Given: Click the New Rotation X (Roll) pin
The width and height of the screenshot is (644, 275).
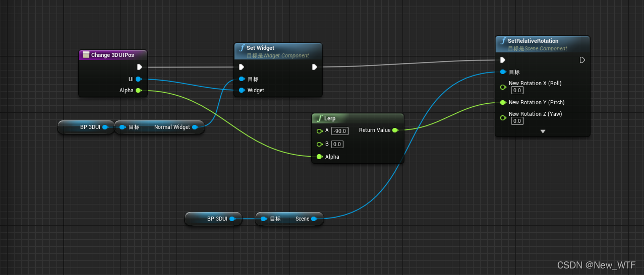Looking at the screenshot, I should point(503,87).
